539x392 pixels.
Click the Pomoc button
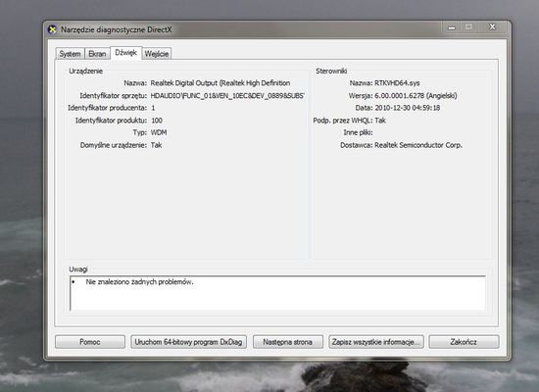point(90,342)
